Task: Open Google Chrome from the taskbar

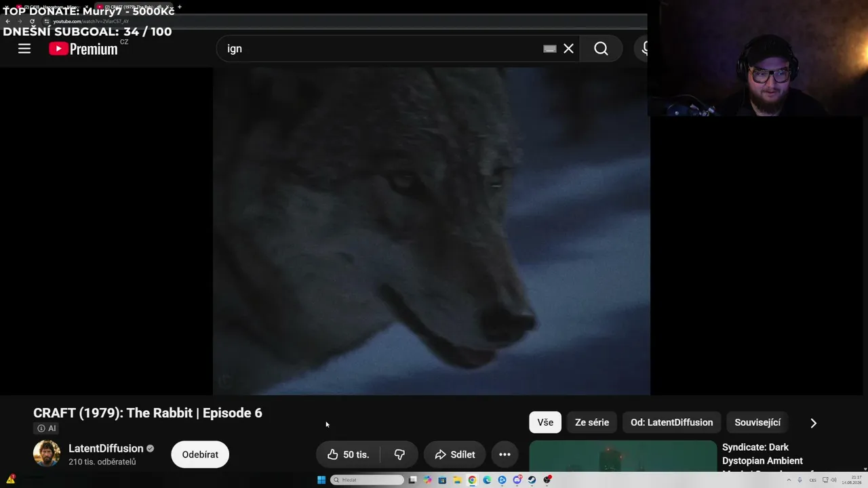Action: [472, 480]
